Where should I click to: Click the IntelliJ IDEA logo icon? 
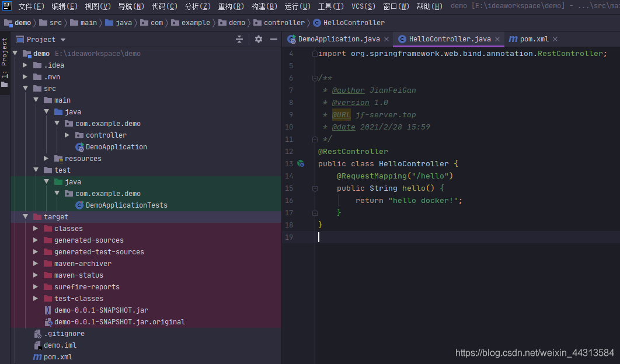pos(7,5)
